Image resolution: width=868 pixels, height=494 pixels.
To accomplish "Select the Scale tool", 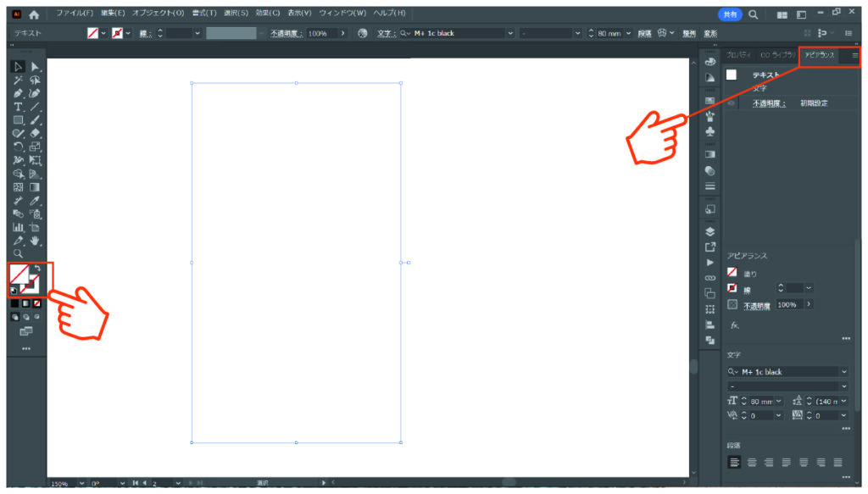I will pos(35,147).
